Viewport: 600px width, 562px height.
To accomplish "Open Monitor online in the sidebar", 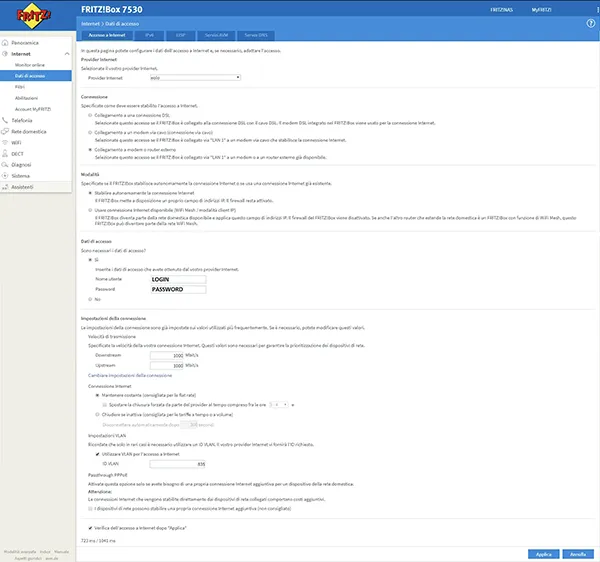I will (35, 65).
